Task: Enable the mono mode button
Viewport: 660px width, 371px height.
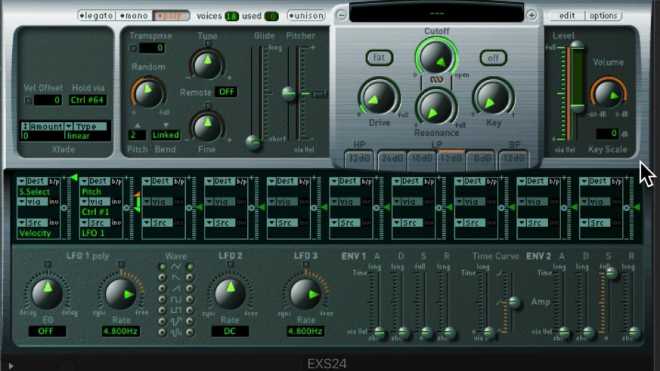Action: tap(133, 16)
